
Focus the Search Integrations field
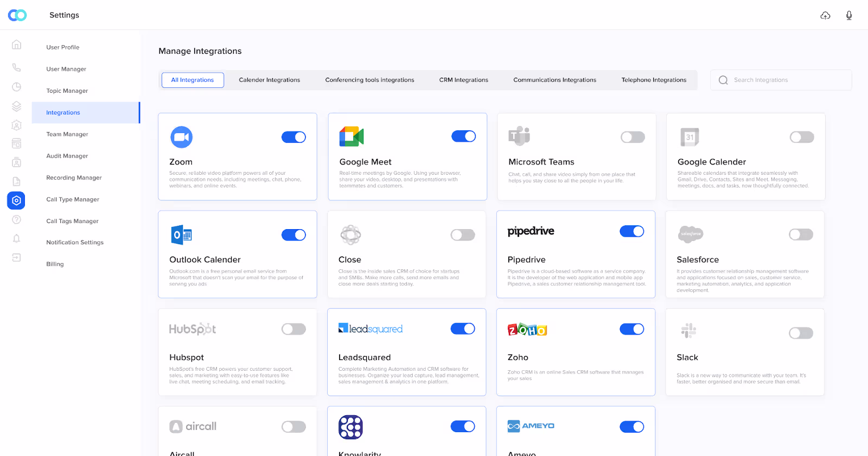pyautogui.click(x=781, y=80)
